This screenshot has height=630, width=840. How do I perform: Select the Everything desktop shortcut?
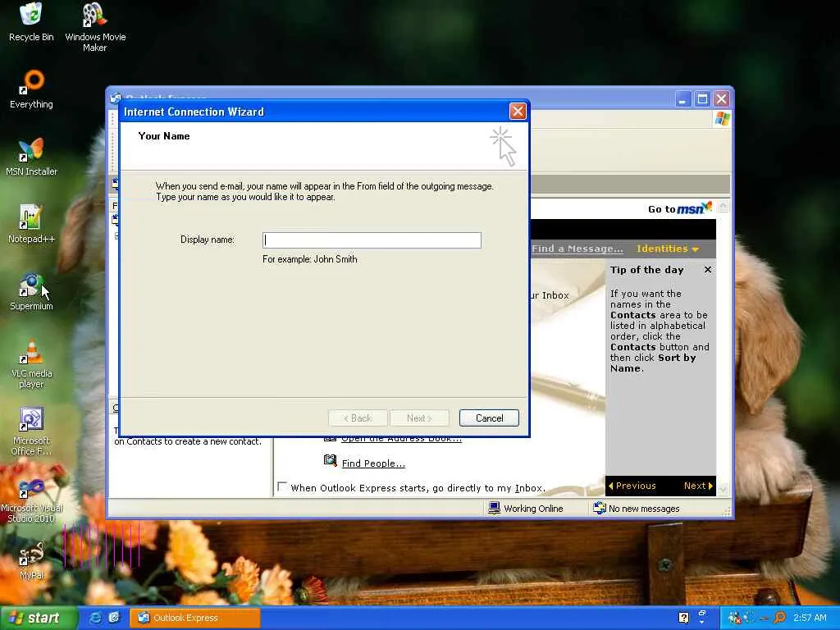31,89
